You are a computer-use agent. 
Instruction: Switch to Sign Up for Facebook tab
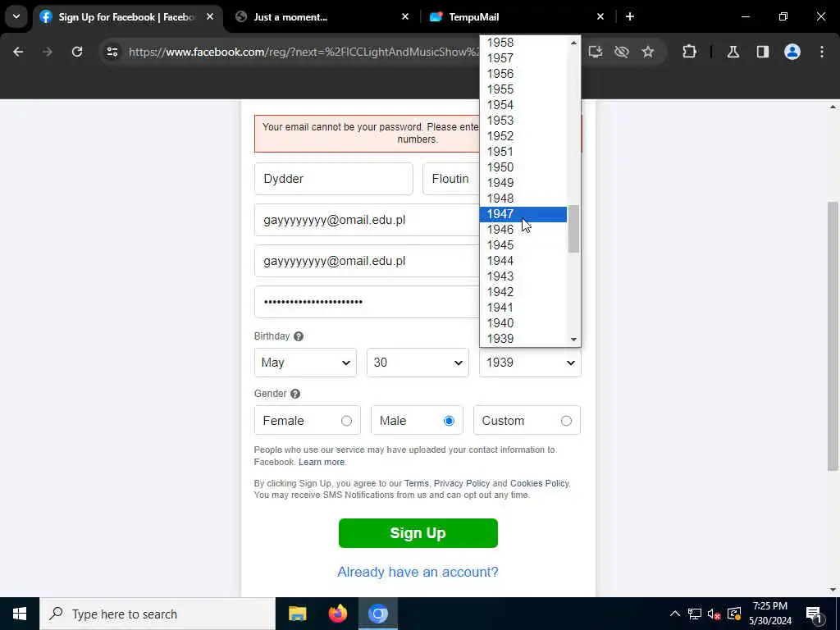(x=126, y=16)
